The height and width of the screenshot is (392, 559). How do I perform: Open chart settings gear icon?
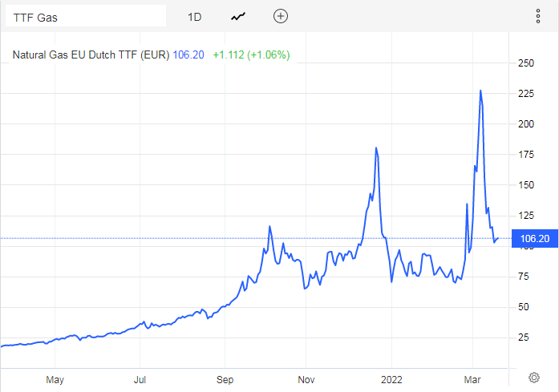[x=533, y=378]
